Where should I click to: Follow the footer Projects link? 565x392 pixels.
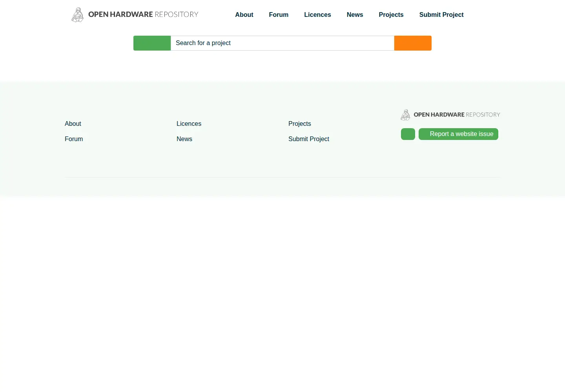pyautogui.click(x=299, y=123)
